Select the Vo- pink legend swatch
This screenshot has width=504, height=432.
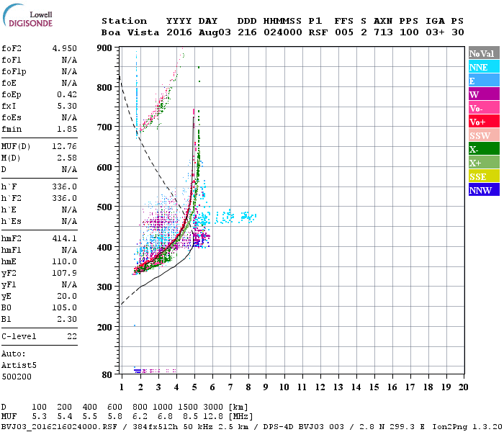pyautogui.click(x=484, y=108)
